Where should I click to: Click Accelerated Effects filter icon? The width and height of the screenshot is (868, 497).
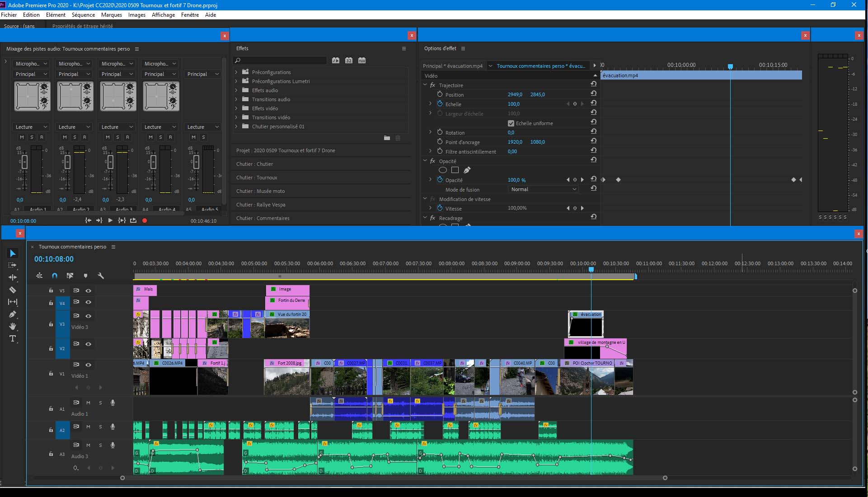point(336,60)
